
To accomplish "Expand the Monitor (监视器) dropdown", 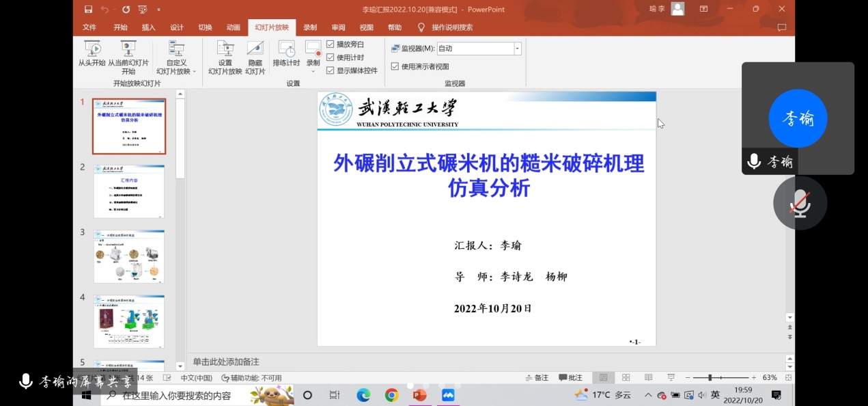I will pos(517,49).
